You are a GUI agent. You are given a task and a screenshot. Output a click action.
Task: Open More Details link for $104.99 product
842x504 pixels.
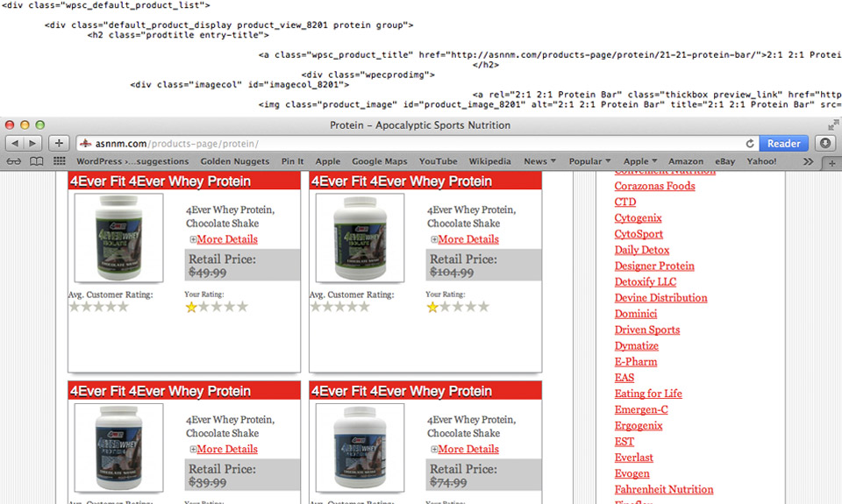[468, 239]
